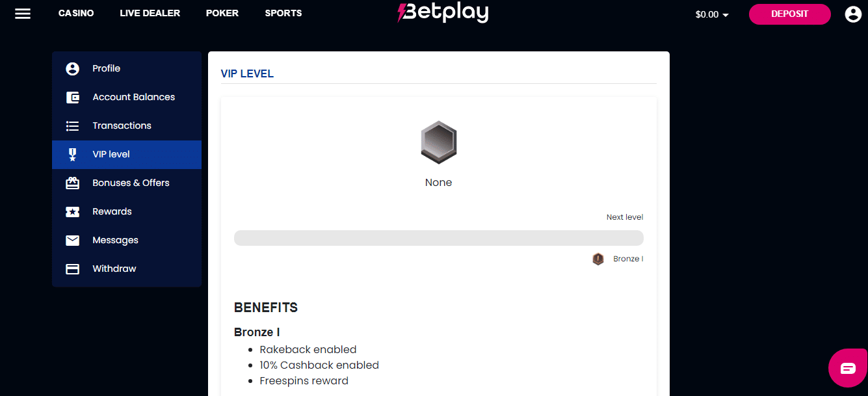Click the user account avatar icon
868x396 pixels.
853,14
